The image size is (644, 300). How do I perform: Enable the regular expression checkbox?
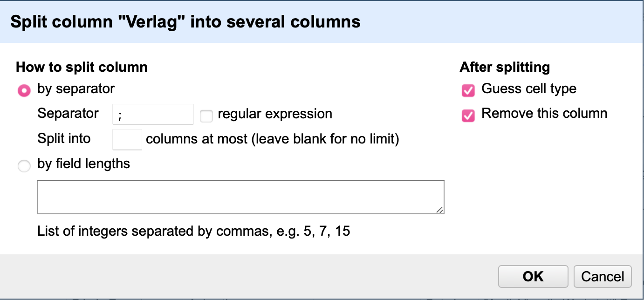coord(206,116)
